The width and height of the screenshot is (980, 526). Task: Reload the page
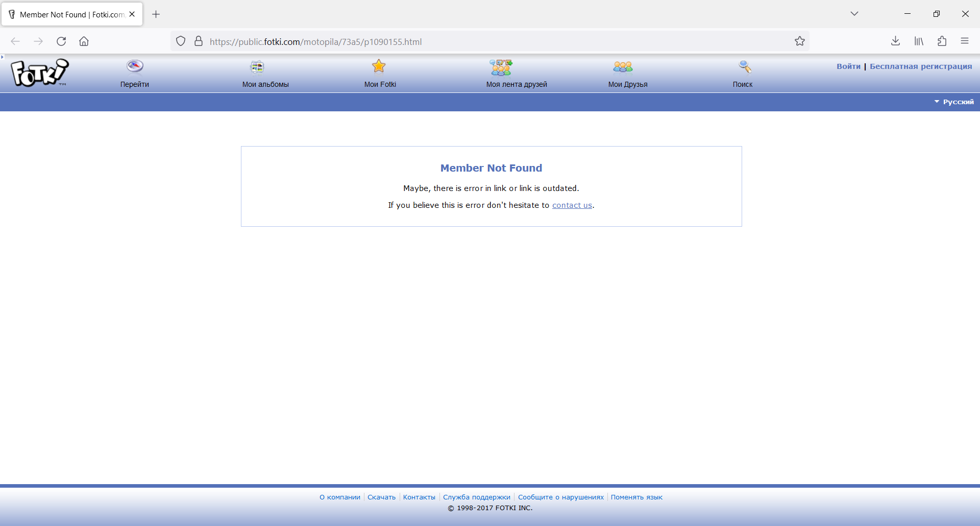tap(61, 41)
